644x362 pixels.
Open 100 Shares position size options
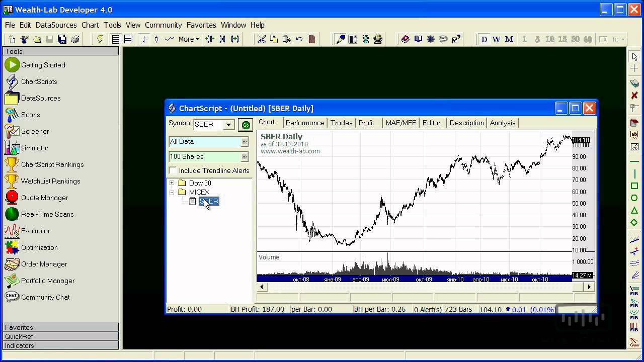pos(245,157)
